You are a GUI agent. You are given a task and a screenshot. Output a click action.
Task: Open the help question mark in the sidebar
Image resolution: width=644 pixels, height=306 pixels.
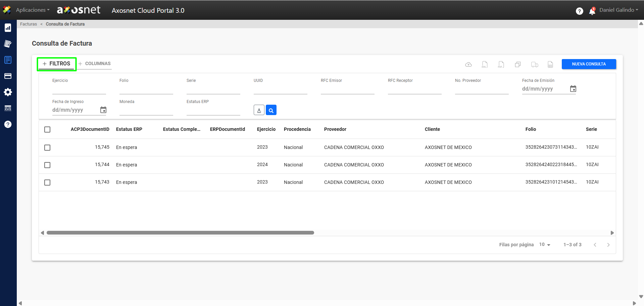(8, 124)
